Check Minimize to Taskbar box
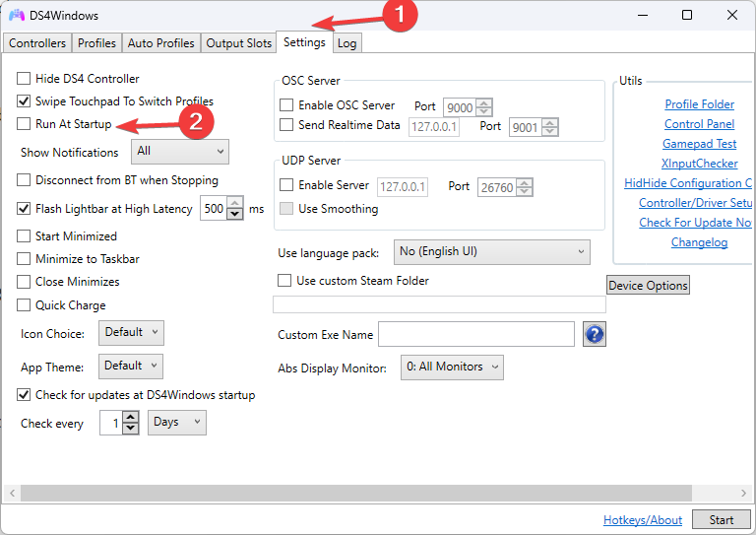Viewport: 756px width, 535px height. coord(24,258)
